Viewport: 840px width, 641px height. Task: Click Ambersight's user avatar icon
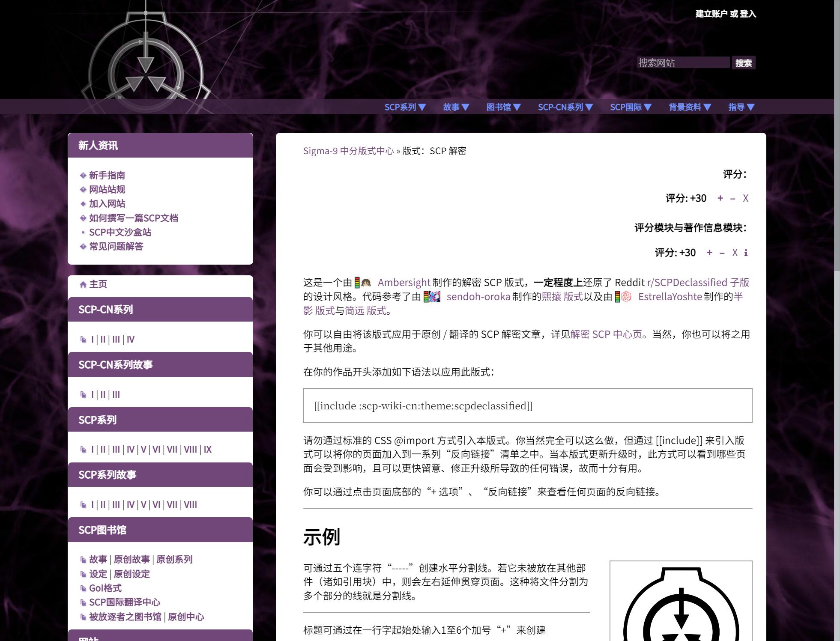[366, 283]
